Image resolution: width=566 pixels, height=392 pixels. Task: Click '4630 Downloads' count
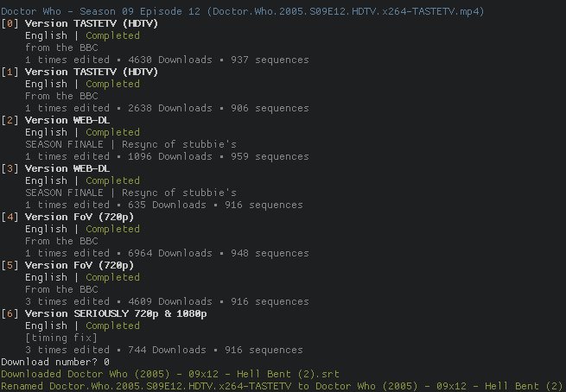(170, 60)
